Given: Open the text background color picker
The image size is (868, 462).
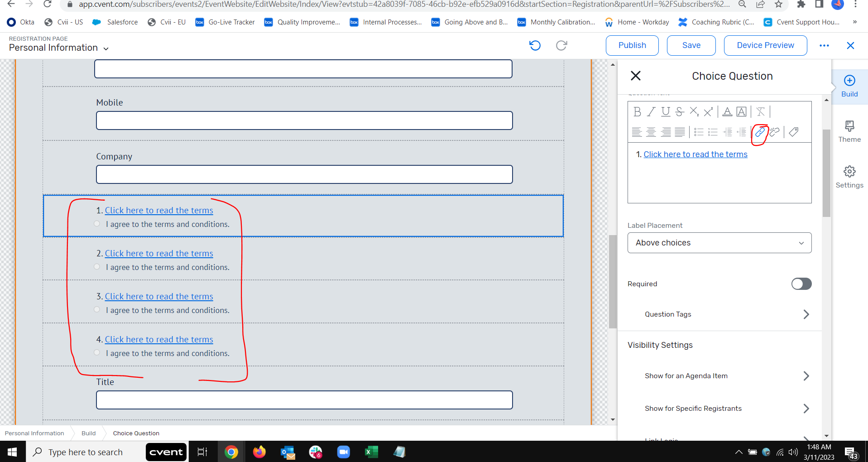Looking at the screenshot, I should pyautogui.click(x=741, y=111).
